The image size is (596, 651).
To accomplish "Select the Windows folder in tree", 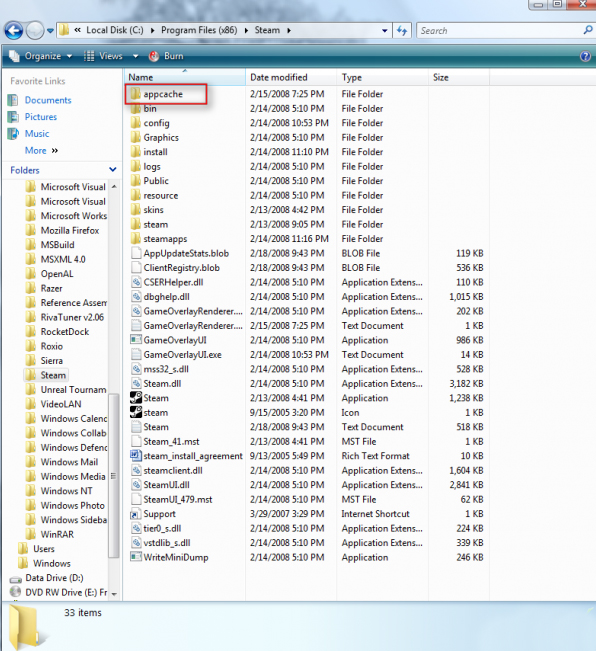I will point(44,563).
